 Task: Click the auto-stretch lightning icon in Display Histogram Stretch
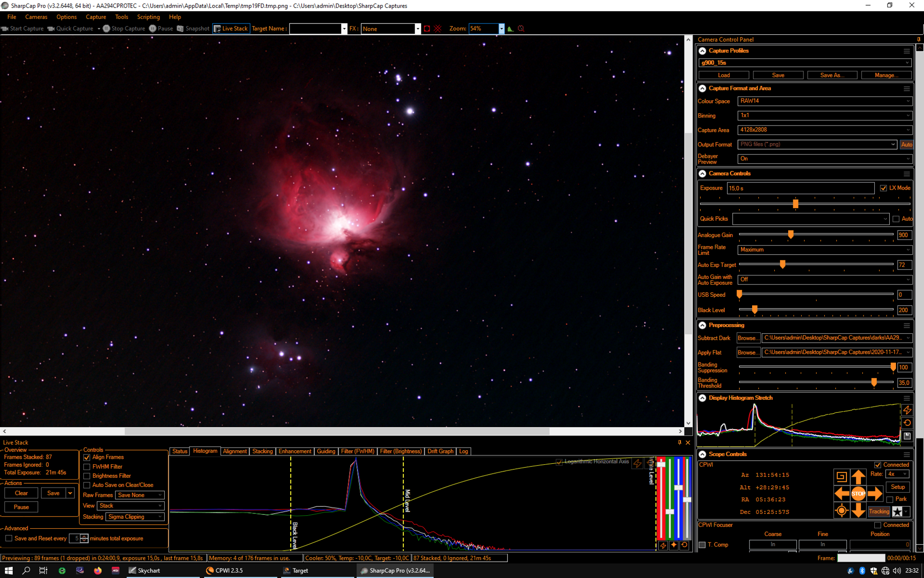click(907, 410)
